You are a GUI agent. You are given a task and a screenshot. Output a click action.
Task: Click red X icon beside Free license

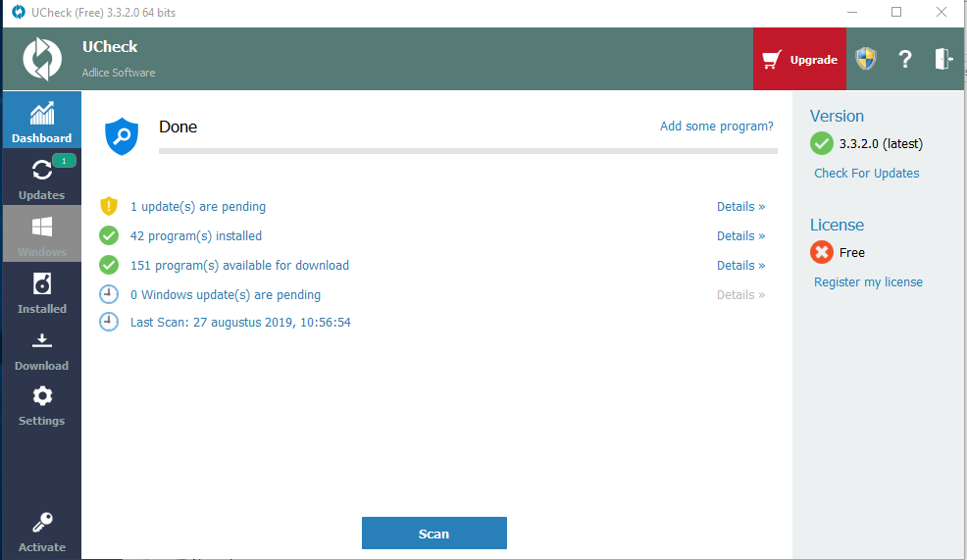click(x=822, y=252)
